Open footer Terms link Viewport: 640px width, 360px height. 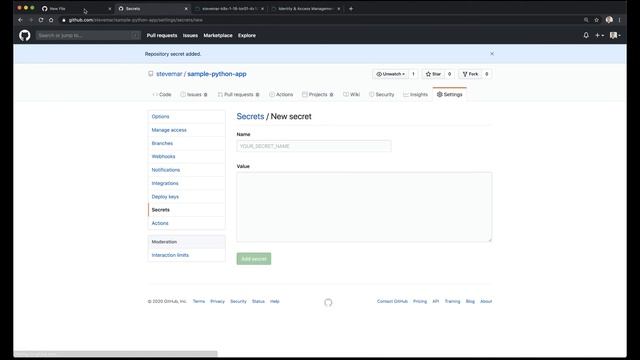tap(199, 301)
